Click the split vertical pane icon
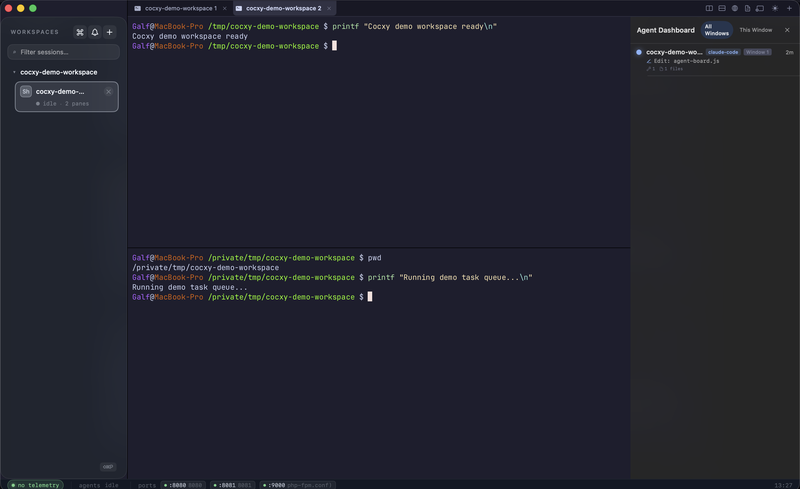 point(709,8)
